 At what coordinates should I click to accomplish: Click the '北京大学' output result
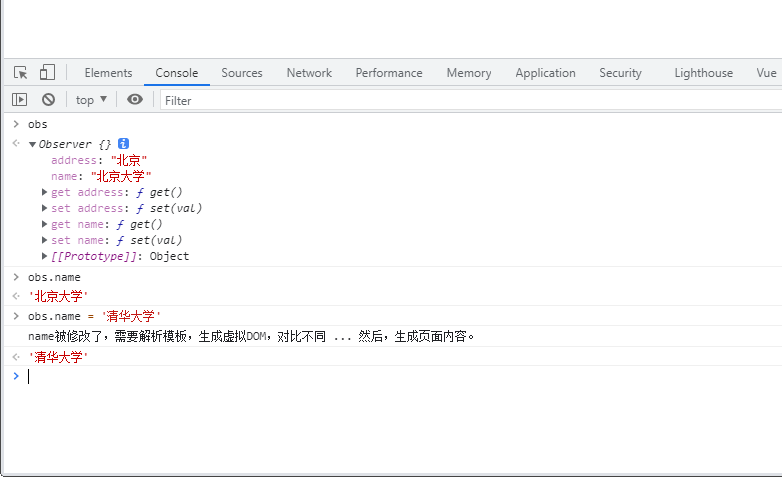coord(58,296)
